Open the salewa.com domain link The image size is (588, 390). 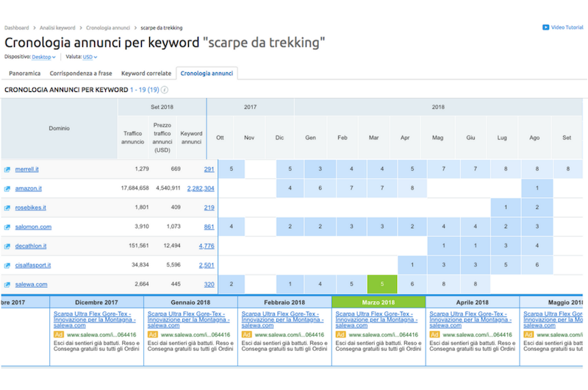(x=31, y=284)
